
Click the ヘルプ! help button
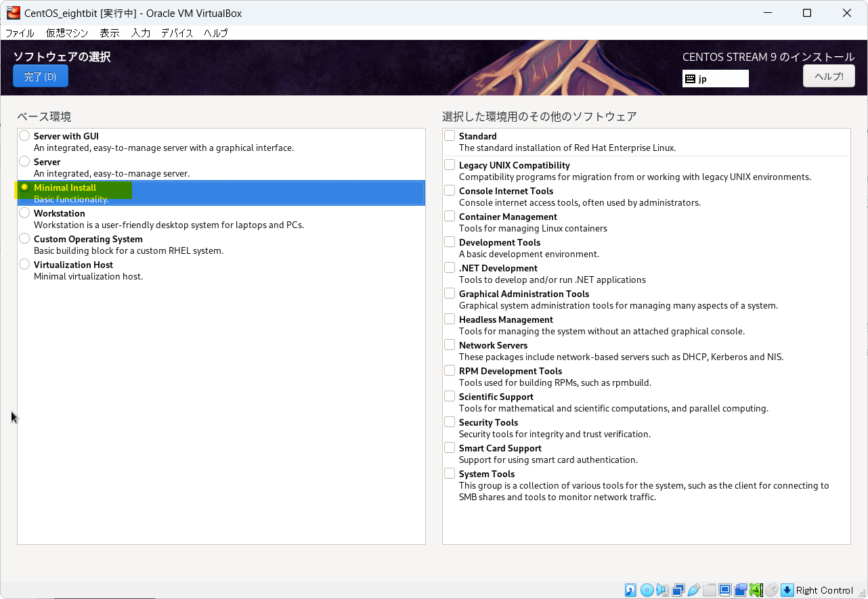click(829, 76)
